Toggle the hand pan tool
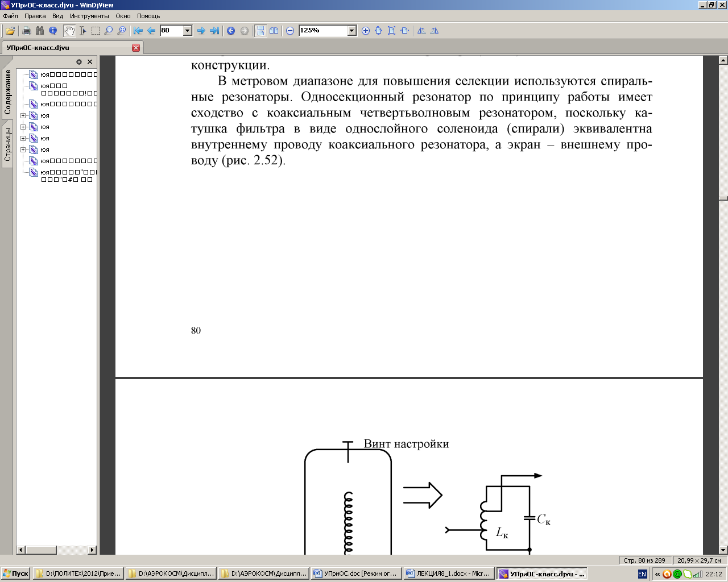This screenshot has width=728, height=582. [69, 31]
